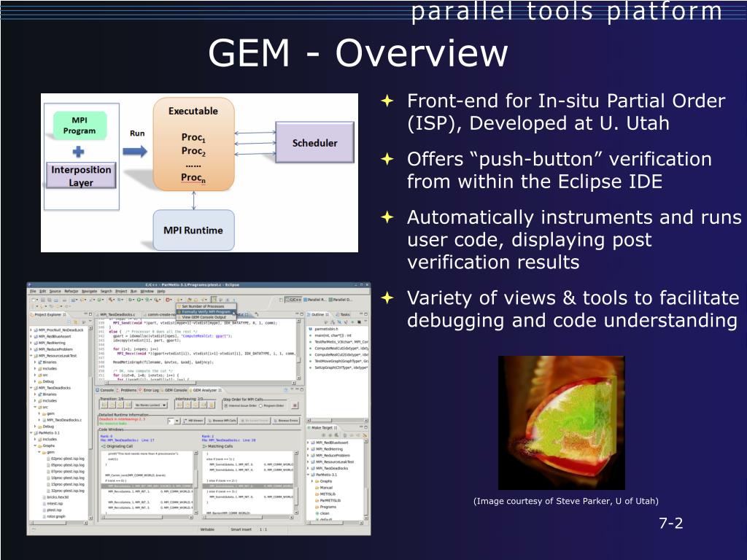This screenshot has height=560, width=747.
Task: Collapse the ParMetis-3.1 project in explorer
Action: pos(31,433)
